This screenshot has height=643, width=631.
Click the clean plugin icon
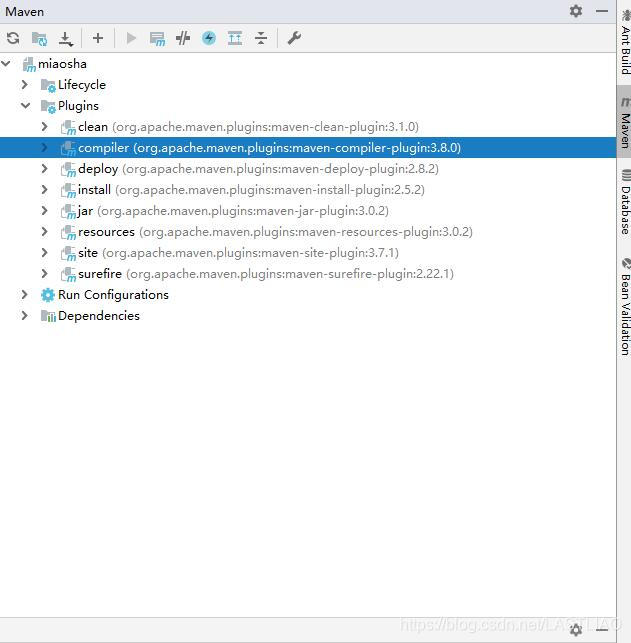coord(68,128)
